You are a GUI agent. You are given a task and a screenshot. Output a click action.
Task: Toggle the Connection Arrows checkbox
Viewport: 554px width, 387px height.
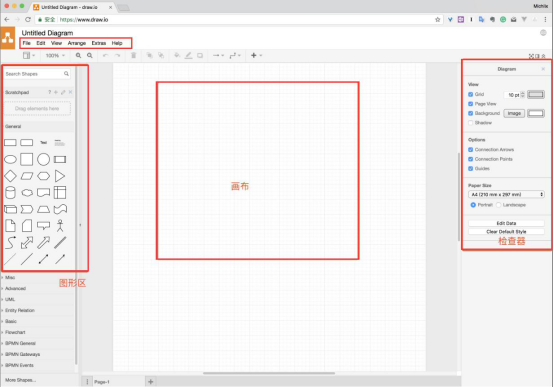click(x=471, y=150)
